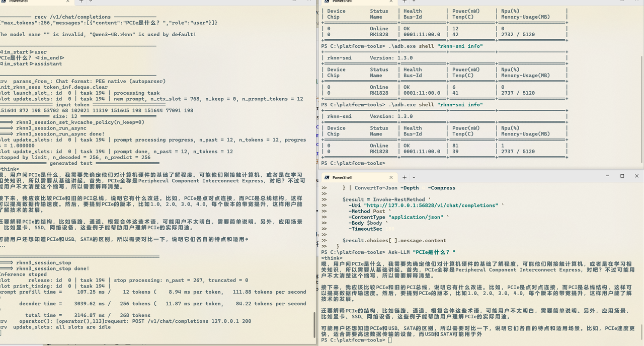Click the '-ContentType "application/json"' line
The width and height of the screenshot is (644, 346).
click(x=398, y=217)
